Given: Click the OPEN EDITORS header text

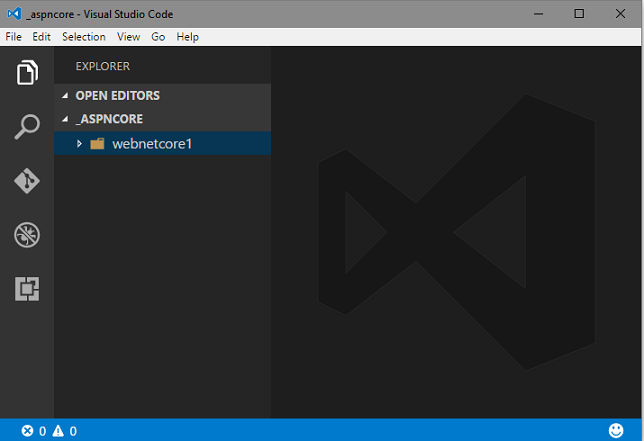Looking at the screenshot, I should coord(117,96).
